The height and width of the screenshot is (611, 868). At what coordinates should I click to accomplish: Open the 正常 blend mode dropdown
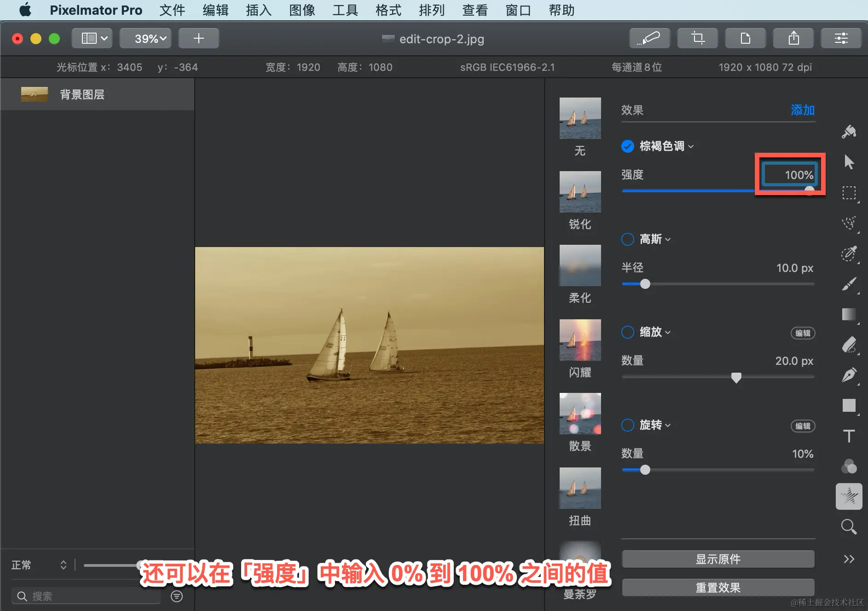pos(39,565)
